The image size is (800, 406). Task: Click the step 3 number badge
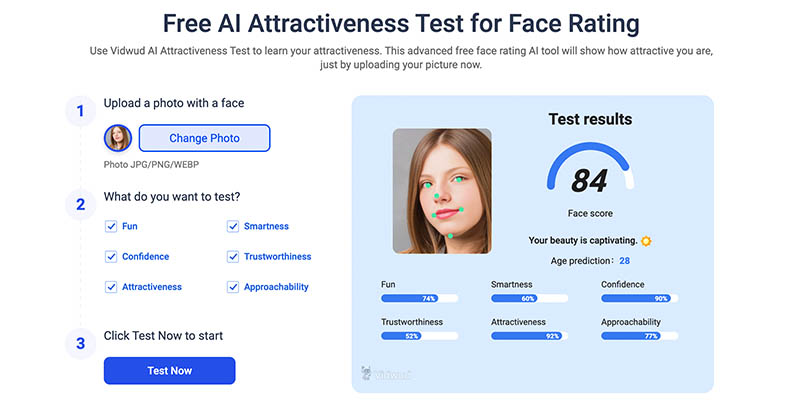tap(80, 344)
